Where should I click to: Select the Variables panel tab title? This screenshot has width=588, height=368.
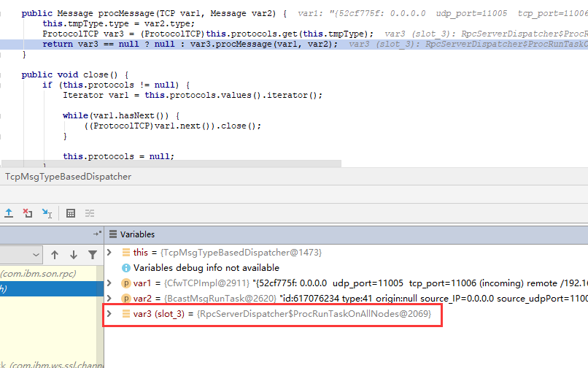(137, 234)
